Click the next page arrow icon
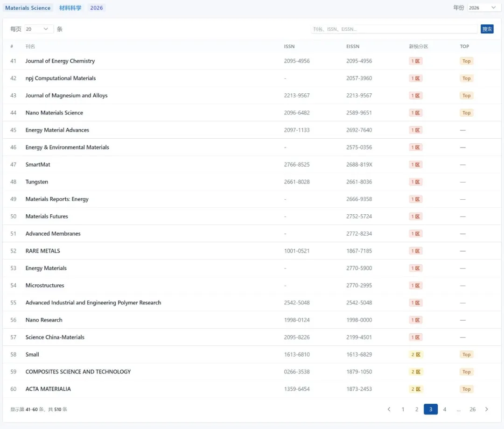 tap(486, 409)
